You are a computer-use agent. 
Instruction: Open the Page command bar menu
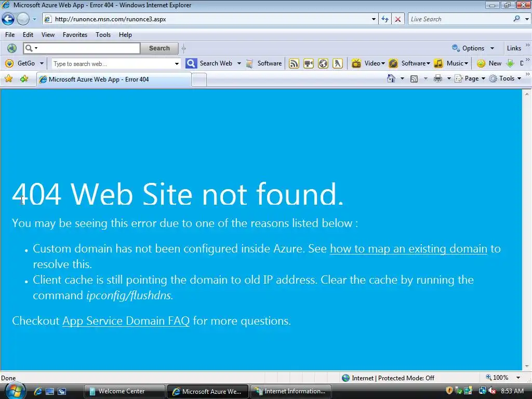[x=470, y=79]
